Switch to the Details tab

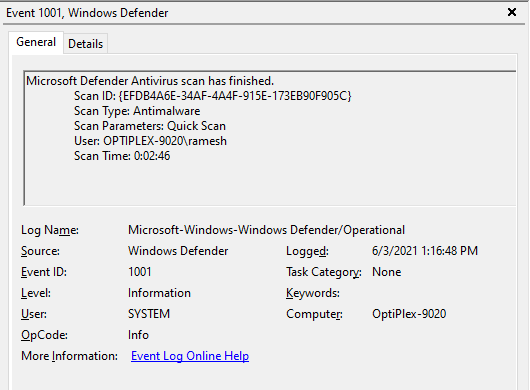pos(86,44)
